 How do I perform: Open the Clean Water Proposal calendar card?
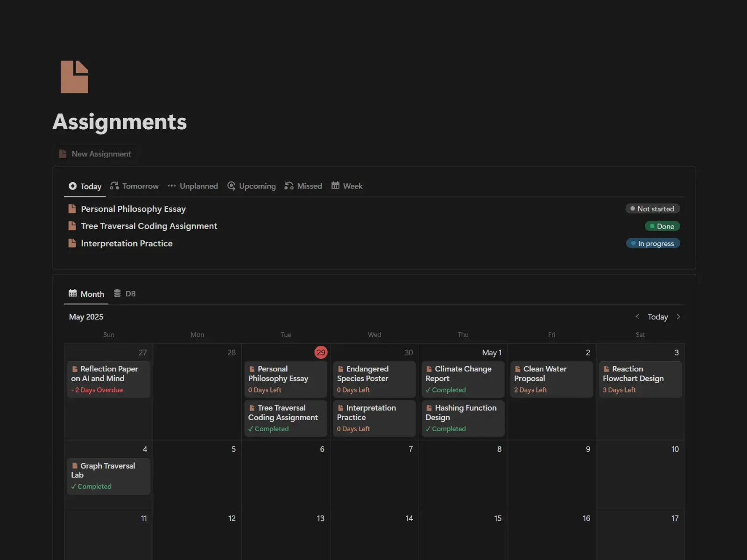point(551,379)
